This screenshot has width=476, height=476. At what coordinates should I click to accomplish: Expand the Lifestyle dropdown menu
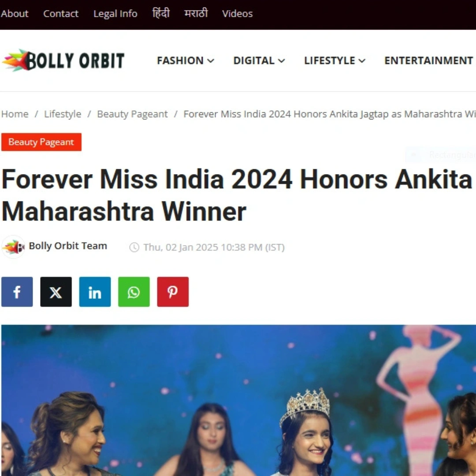pyautogui.click(x=335, y=60)
